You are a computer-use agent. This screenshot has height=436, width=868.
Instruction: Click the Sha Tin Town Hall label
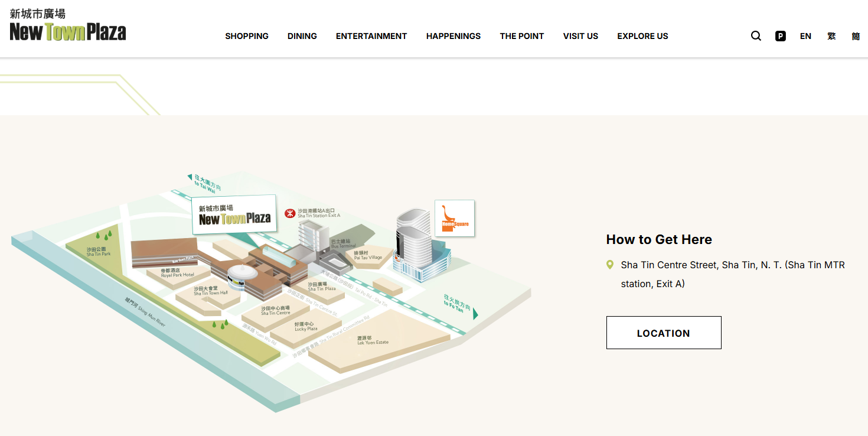click(211, 291)
